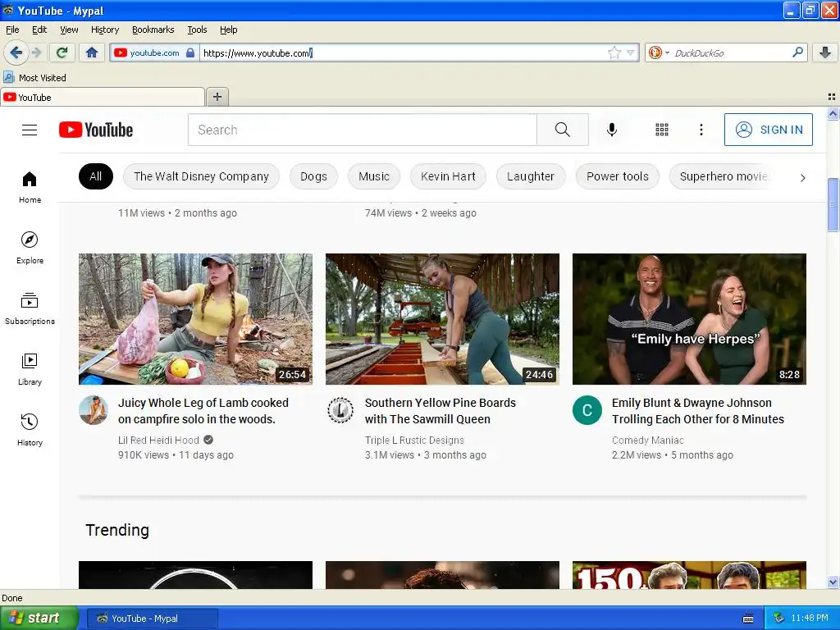Viewport: 840px width, 630px height.
Task: Open Southern Yellow Pine Boards video title
Action: pos(441,411)
